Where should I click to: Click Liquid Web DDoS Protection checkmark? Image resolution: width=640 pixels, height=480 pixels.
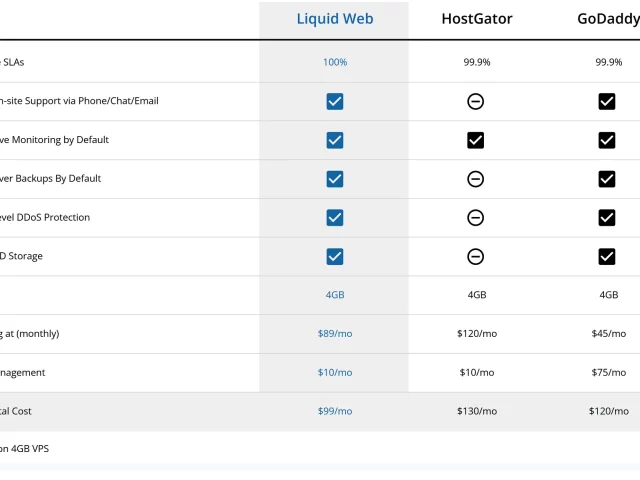(x=335, y=218)
